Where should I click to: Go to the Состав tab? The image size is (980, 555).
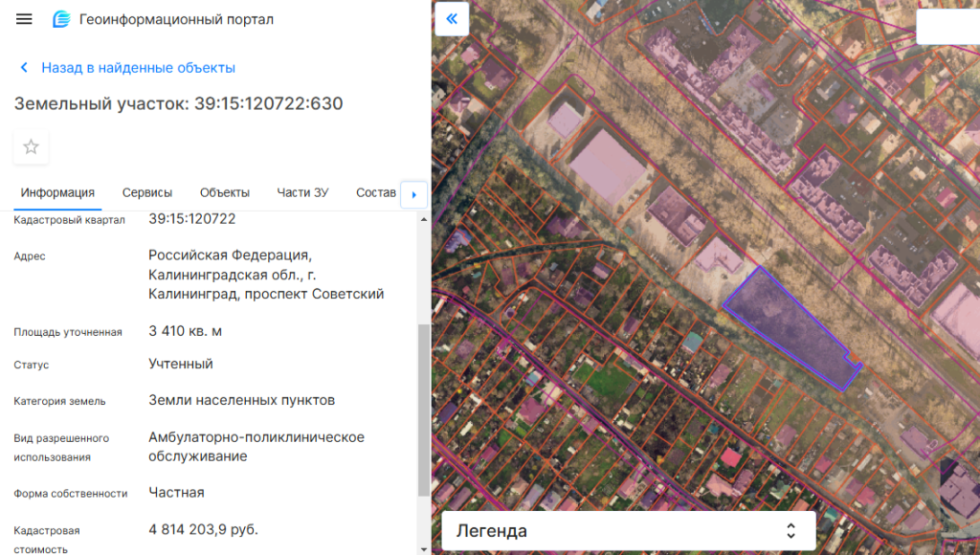[x=375, y=192]
